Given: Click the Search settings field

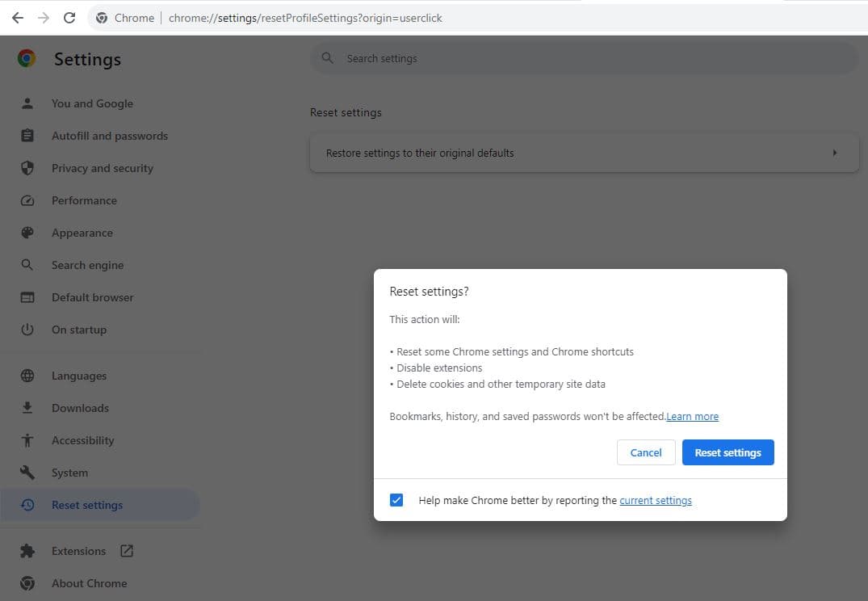Looking at the screenshot, I should [x=581, y=58].
